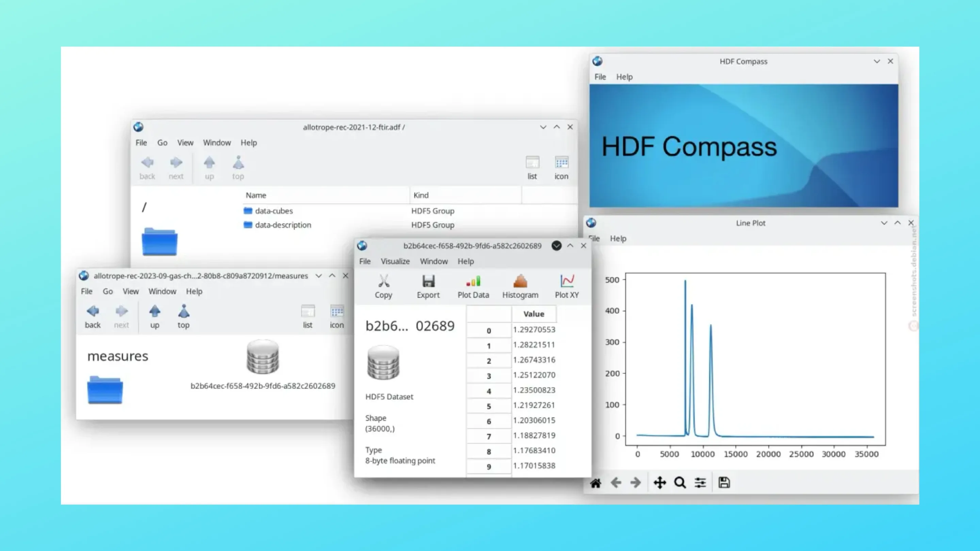Open View menu in measures window
The width and height of the screenshot is (980, 551).
click(x=130, y=291)
